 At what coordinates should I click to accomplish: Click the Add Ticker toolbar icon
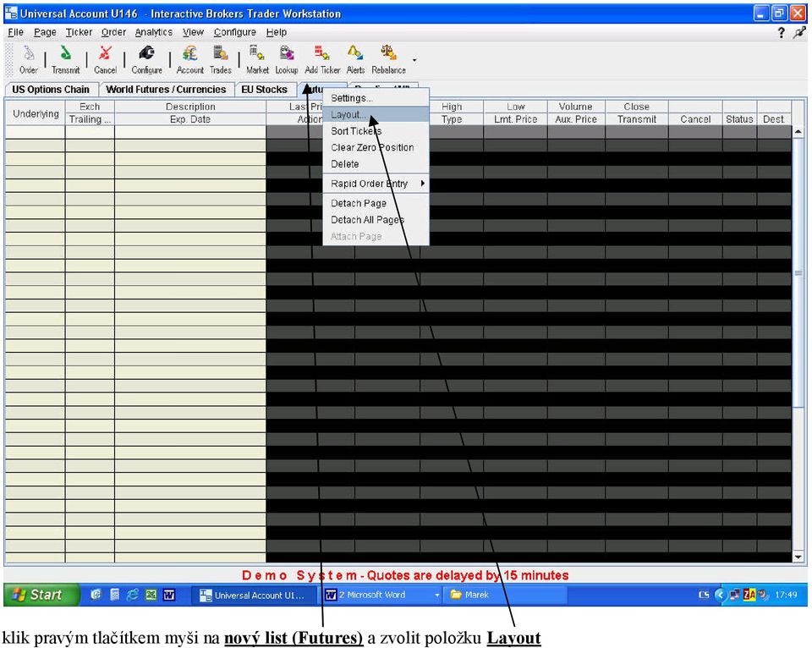point(322,59)
